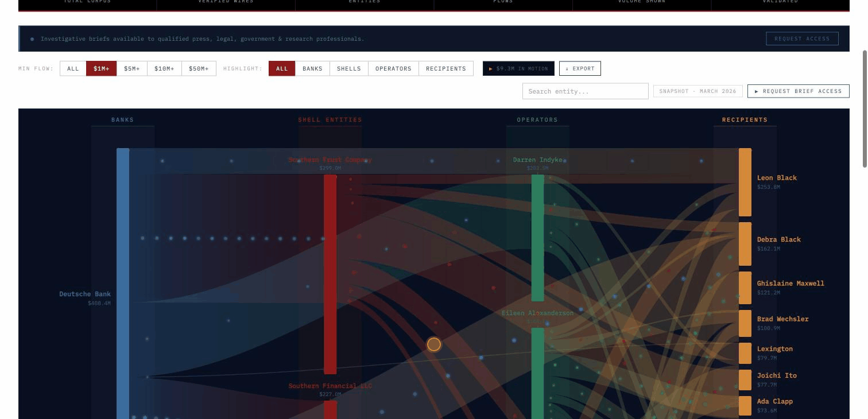868x419 pixels.
Task: Click the download icon on the EXPORT button
Action: tap(567, 68)
